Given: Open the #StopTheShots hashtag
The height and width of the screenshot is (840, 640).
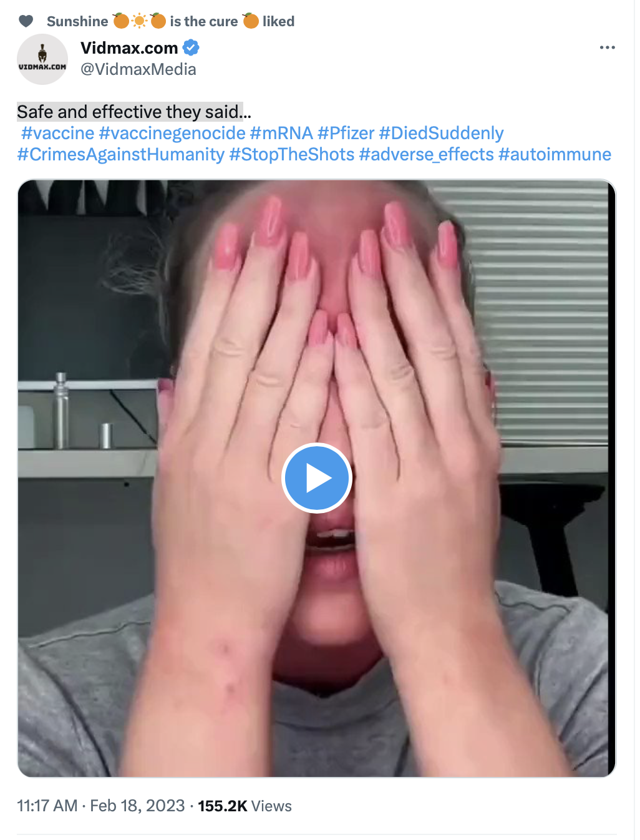Looking at the screenshot, I should pos(292,154).
